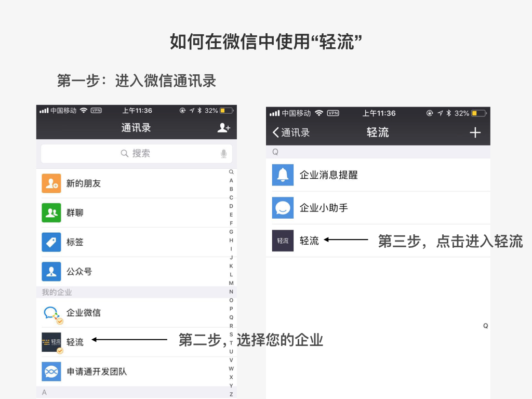Tap the add contact icon in 通讯录 header
Screen dimensions: 532x399
[x=223, y=128]
